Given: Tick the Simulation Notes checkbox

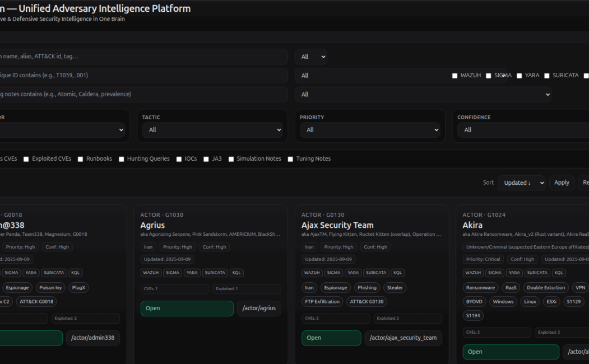Looking at the screenshot, I should 231,159.
